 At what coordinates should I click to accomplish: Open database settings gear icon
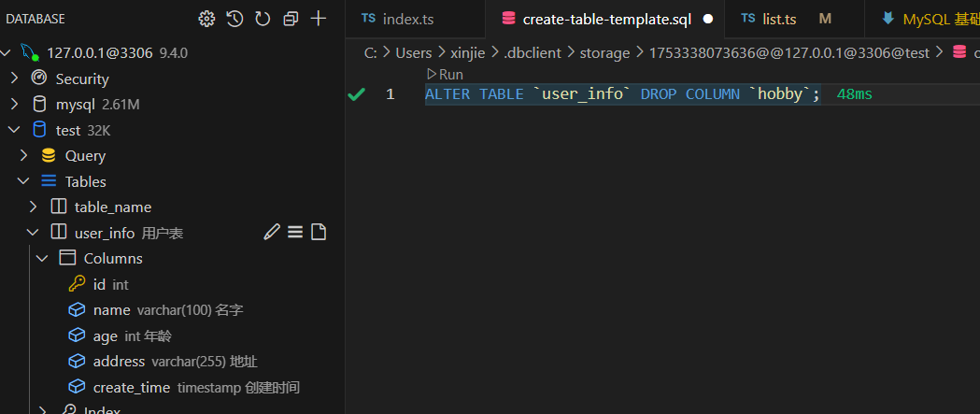(x=206, y=19)
